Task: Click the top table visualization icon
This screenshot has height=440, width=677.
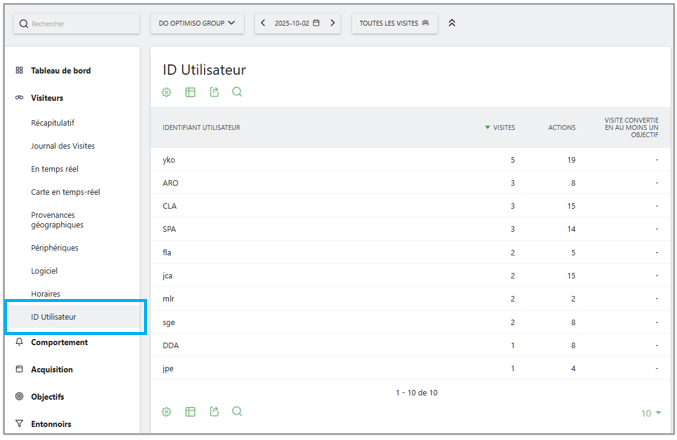Action: click(x=190, y=92)
